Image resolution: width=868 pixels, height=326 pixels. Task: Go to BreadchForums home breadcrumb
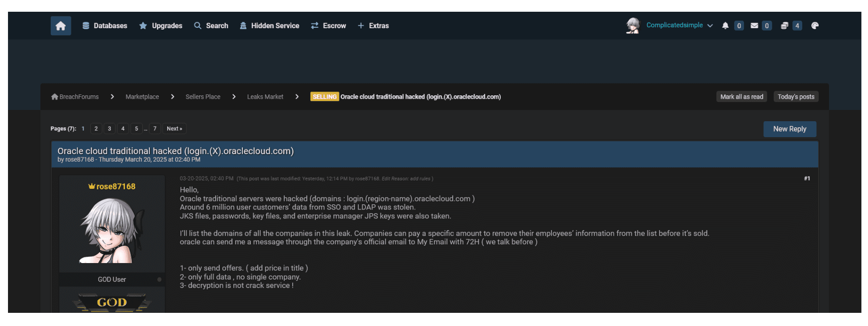coord(79,97)
